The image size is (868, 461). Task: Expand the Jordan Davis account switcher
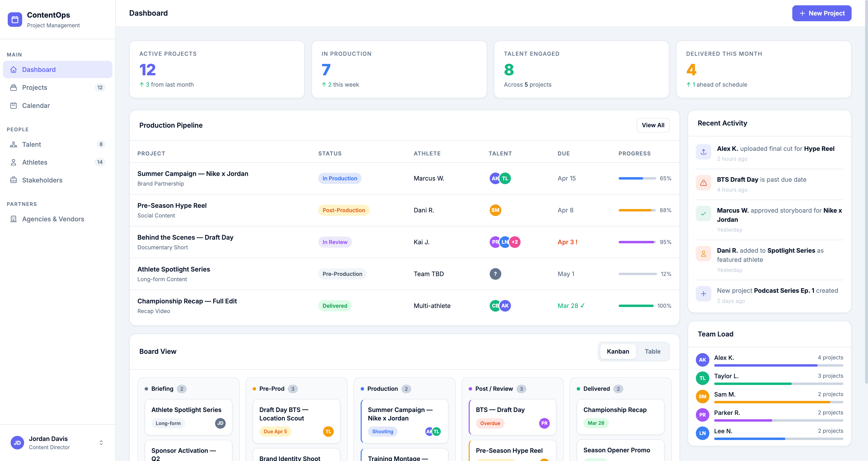point(101,442)
